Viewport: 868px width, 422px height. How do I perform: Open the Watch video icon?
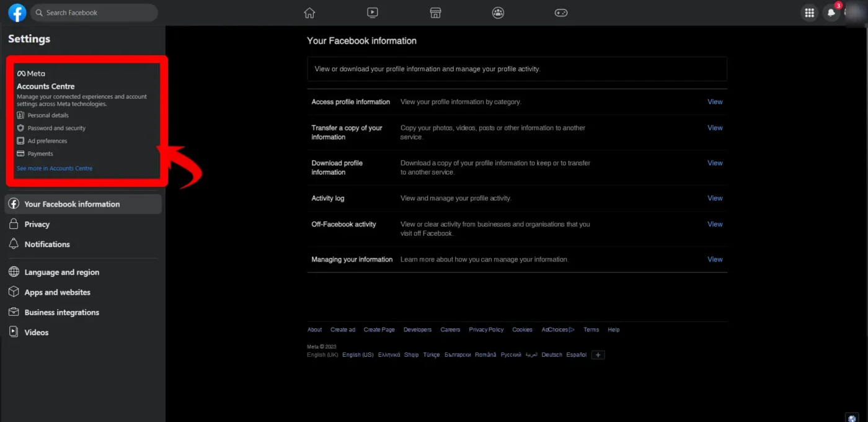372,12
